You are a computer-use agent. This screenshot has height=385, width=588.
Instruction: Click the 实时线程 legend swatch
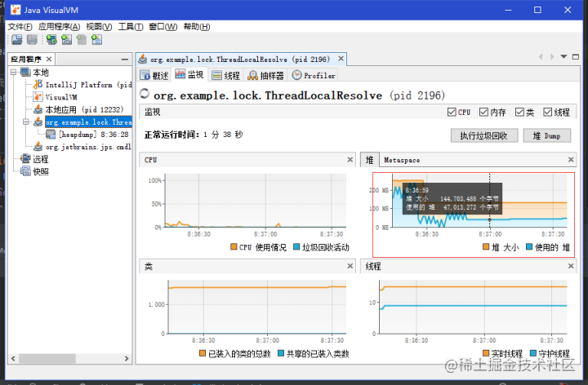[486, 353]
